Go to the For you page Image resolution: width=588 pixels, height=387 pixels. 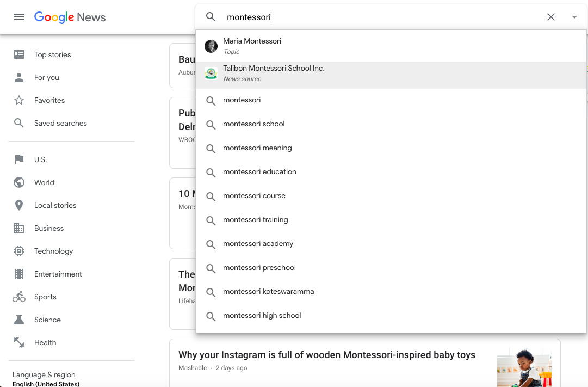click(x=46, y=77)
